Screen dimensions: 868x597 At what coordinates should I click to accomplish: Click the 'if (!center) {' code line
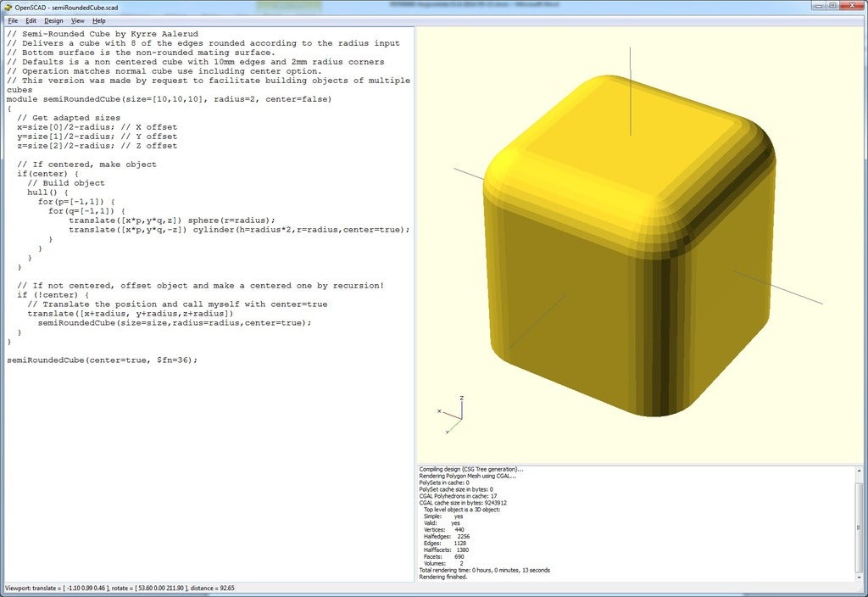tap(53, 295)
